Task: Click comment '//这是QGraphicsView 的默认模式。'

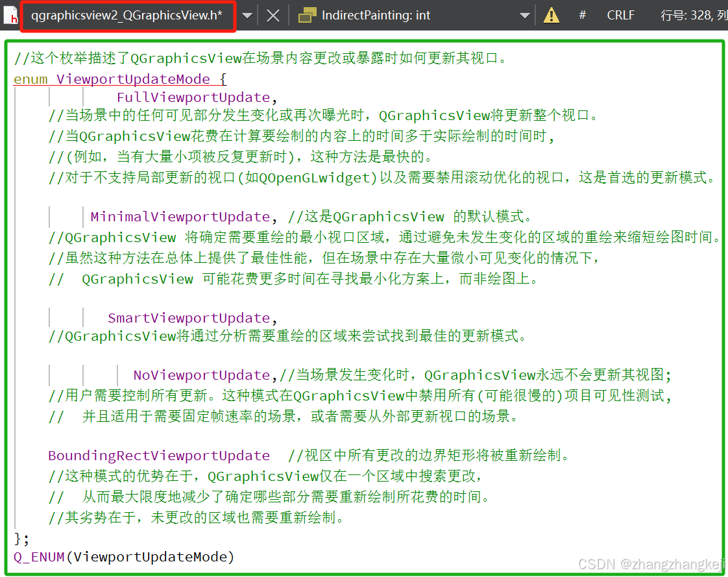Action: click(411, 217)
